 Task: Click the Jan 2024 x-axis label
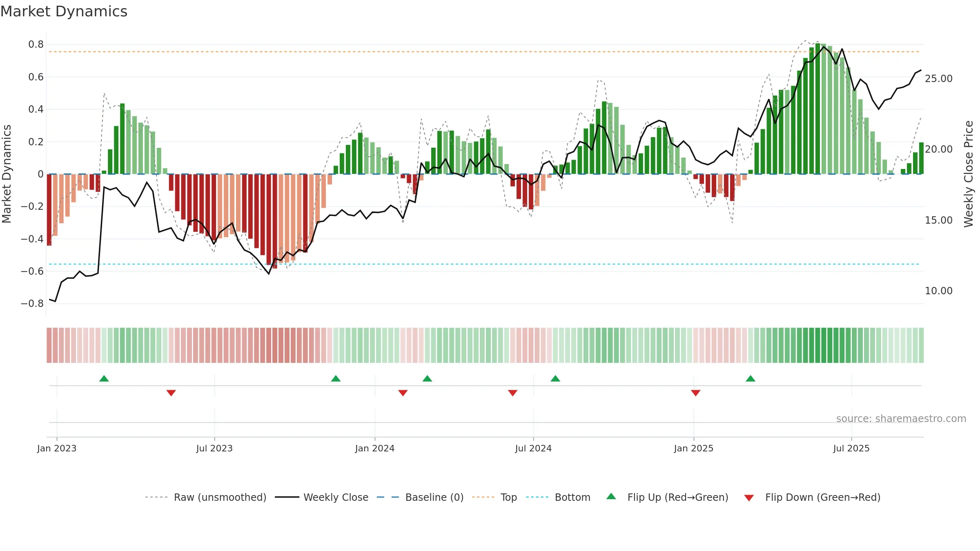(375, 448)
